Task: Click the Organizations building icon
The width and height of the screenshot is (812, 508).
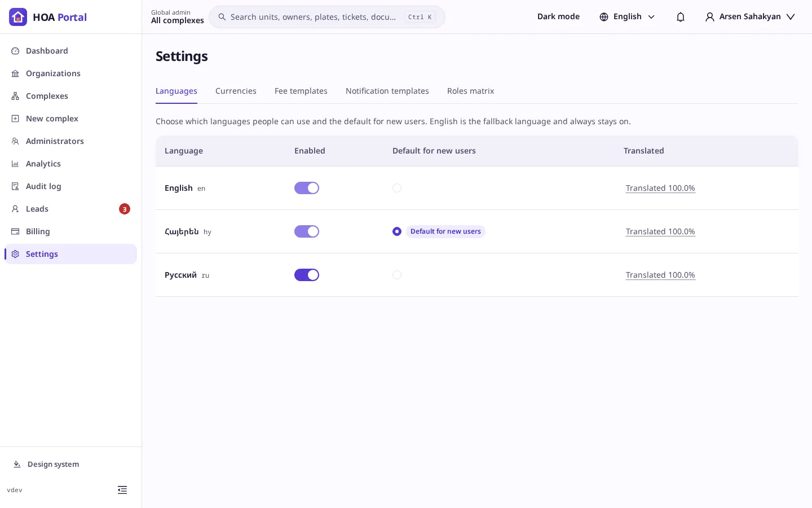Action: 15,73
